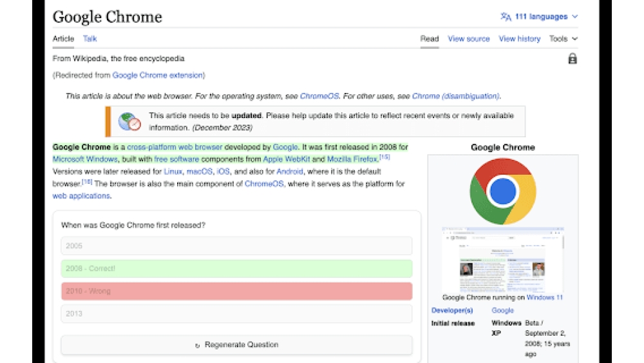Choose the 2010 - Wrong answer option

236,291
